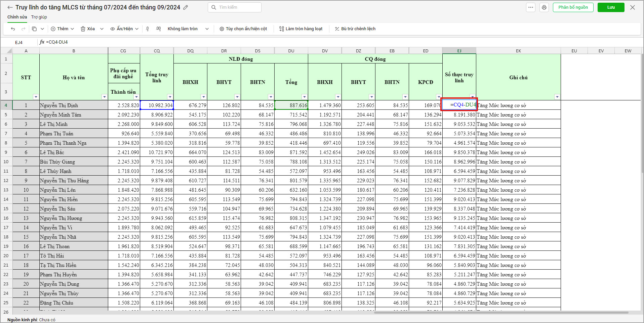This screenshot has height=323, width=644.
Task: Select the cell with value 887.616
Action: 291,105
